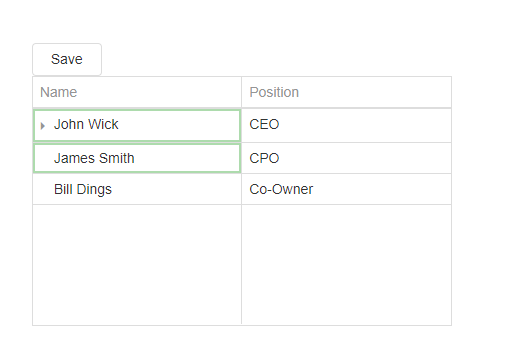This screenshot has height=362, width=510.
Task: Click blank space right of Position header text
Action: [375, 92]
